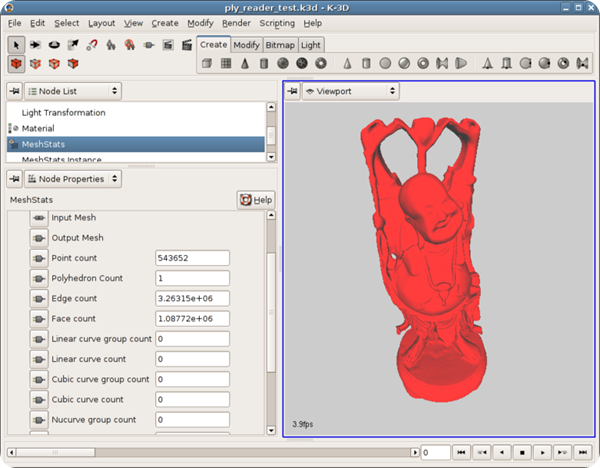Create a NURBS cone

tap(487, 63)
